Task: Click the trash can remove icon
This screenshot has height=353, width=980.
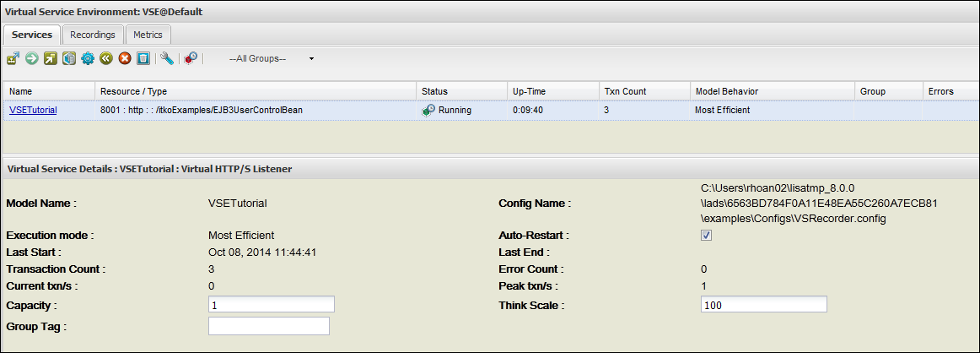Action: [x=143, y=58]
